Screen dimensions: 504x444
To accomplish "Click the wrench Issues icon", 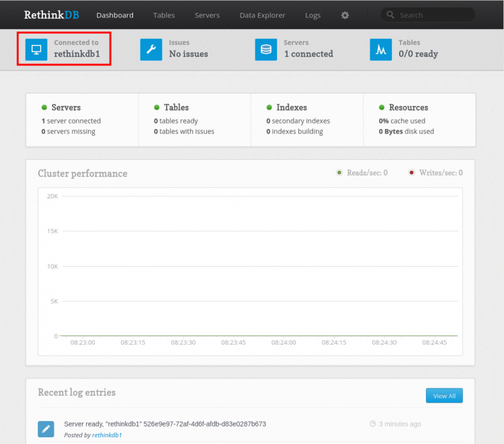I will pos(151,49).
